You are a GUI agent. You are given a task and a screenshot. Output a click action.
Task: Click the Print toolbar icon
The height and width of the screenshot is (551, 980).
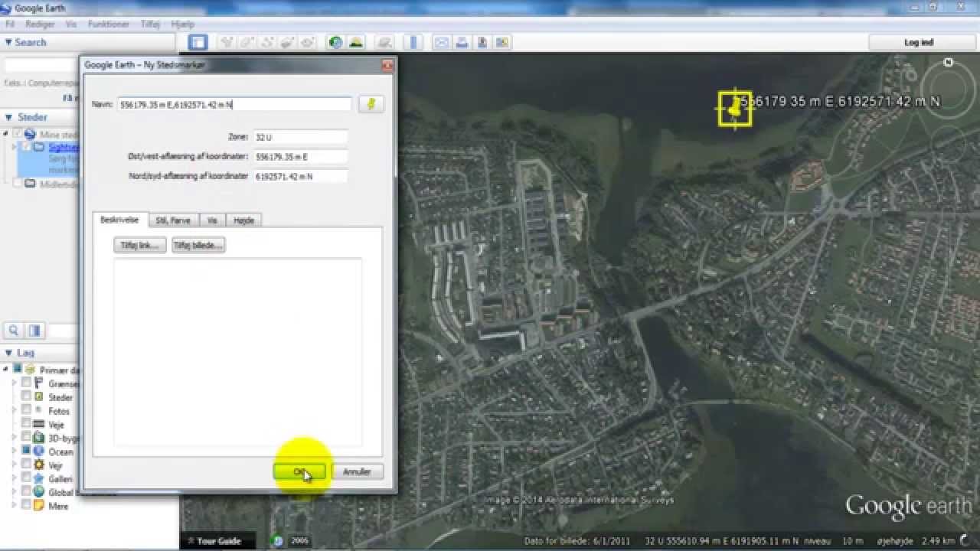pyautogui.click(x=462, y=42)
